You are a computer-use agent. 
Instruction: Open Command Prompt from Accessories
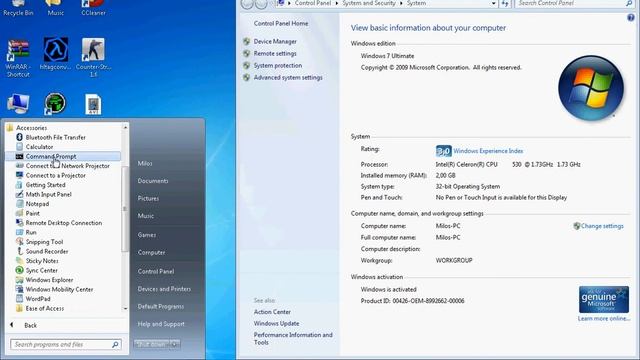pyautogui.click(x=63, y=156)
